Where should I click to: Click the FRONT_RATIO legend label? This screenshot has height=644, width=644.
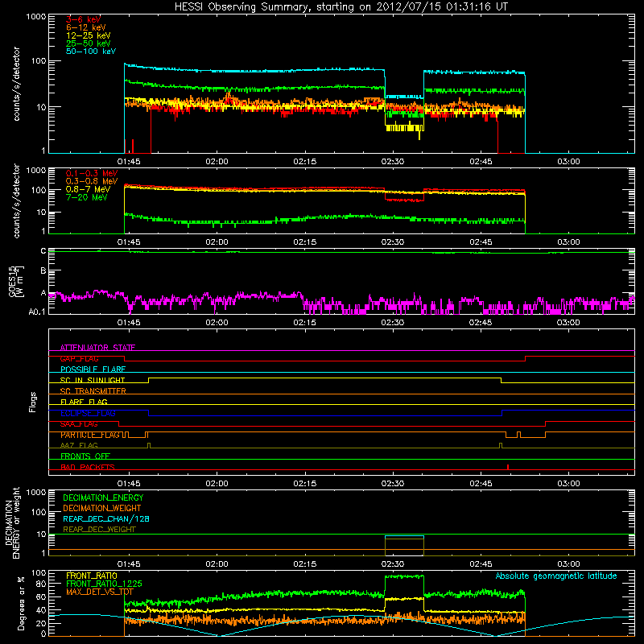click(x=92, y=576)
